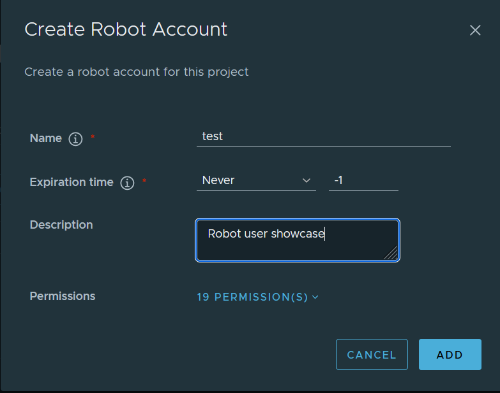Show the Expiration time info tooltip icon
Screen dimensions: 500x393
[x=127, y=183]
